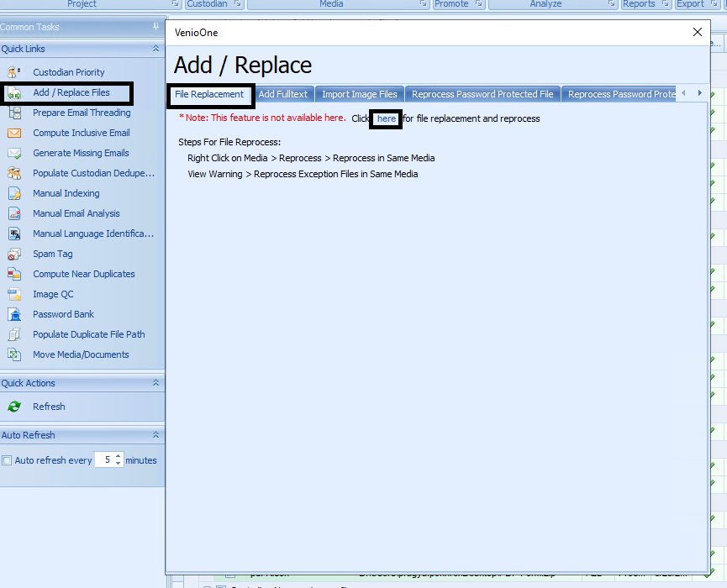Select the File Replacement tab
Screen dimensions: 727x588
[209, 94]
